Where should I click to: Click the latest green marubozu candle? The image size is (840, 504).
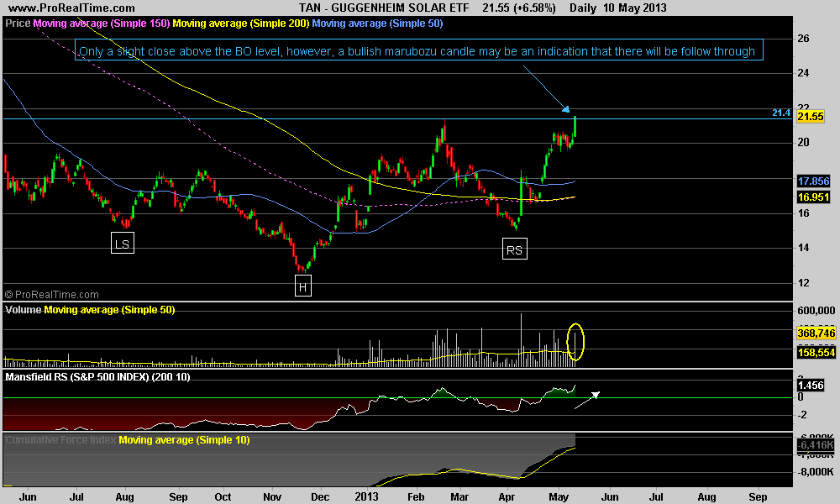575,127
